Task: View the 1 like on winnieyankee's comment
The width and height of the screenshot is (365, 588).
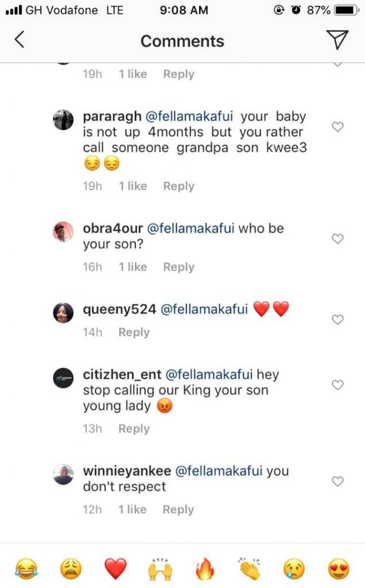Action: coord(133,510)
